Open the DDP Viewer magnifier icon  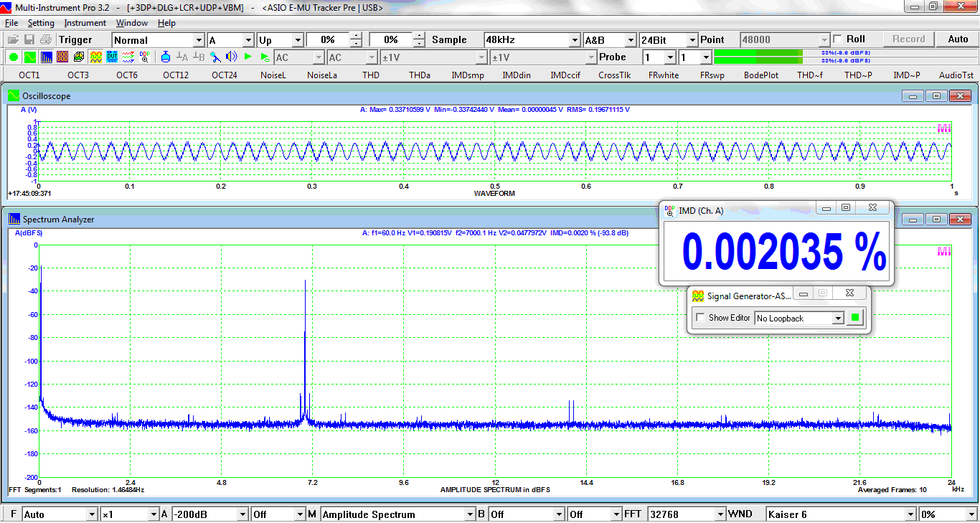pyautogui.click(x=145, y=57)
